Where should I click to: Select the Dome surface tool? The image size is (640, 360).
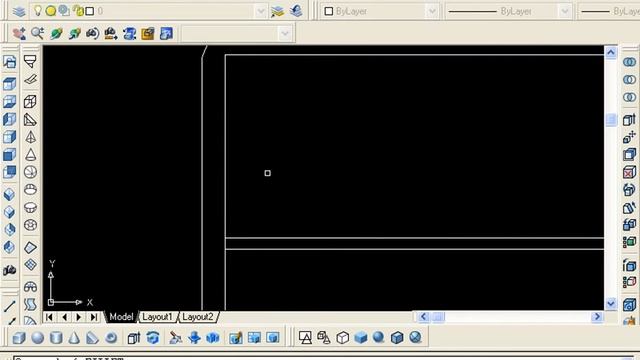30,189
